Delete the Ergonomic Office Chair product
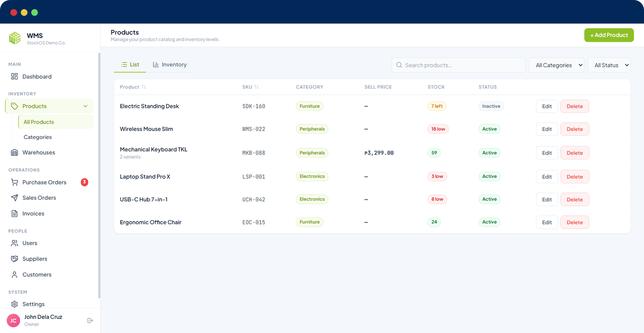Image resolution: width=644 pixels, height=333 pixels. (x=575, y=222)
